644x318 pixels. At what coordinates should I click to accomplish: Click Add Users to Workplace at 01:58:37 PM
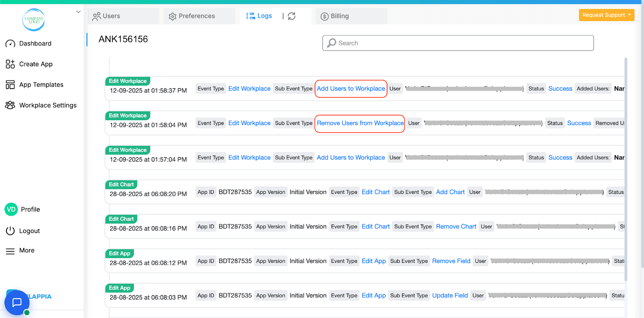[351, 89]
